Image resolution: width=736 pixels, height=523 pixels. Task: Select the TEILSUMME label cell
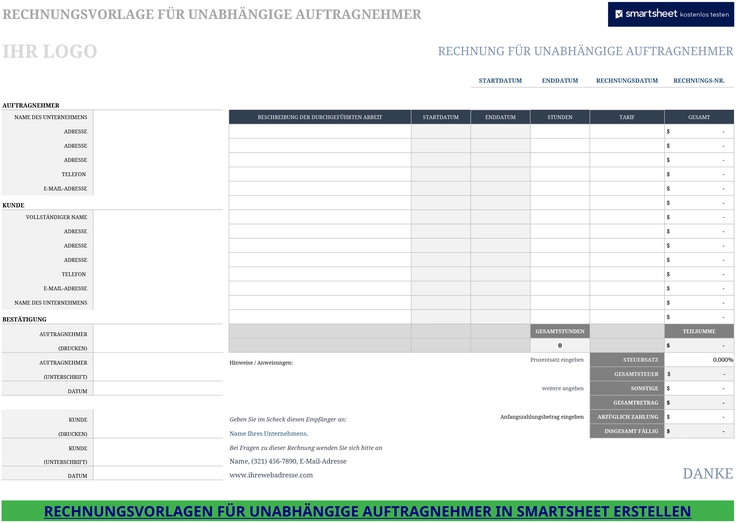tap(699, 331)
